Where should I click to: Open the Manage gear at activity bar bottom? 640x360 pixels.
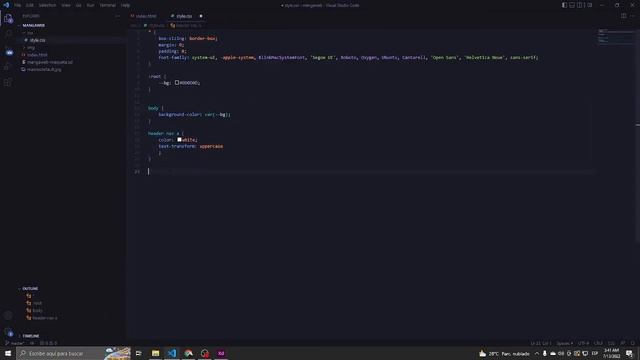click(x=9, y=333)
